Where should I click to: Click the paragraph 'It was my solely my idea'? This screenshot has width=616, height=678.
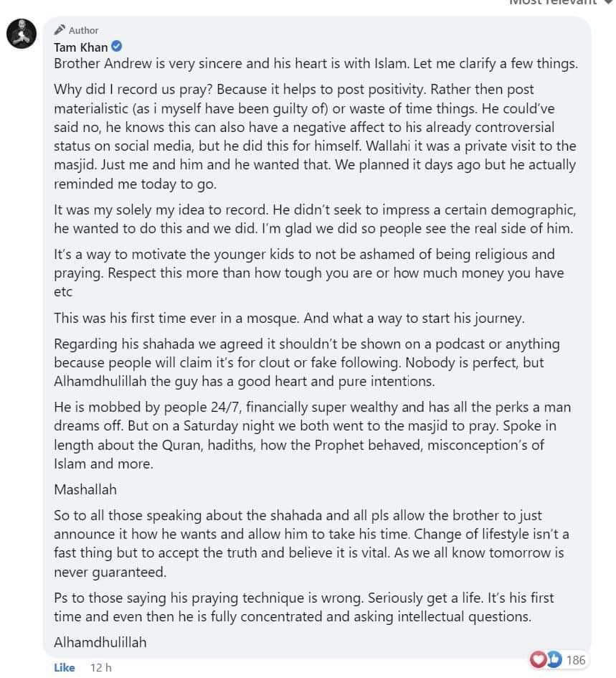click(x=315, y=219)
